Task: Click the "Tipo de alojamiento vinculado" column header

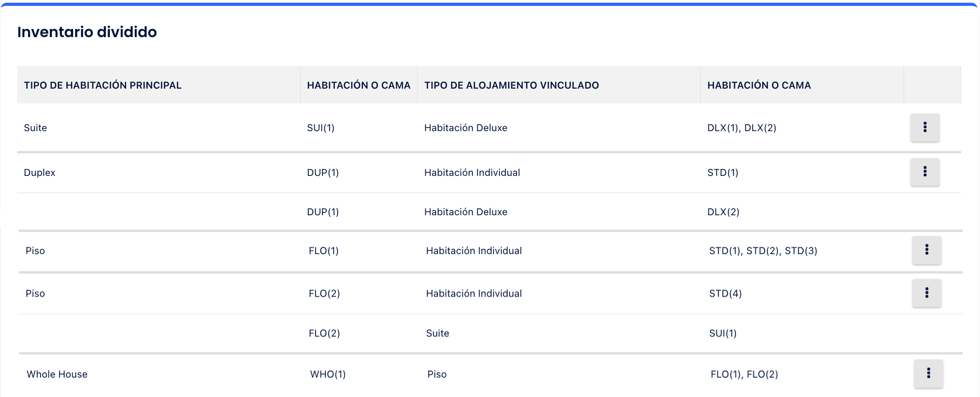Action: (511, 85)
